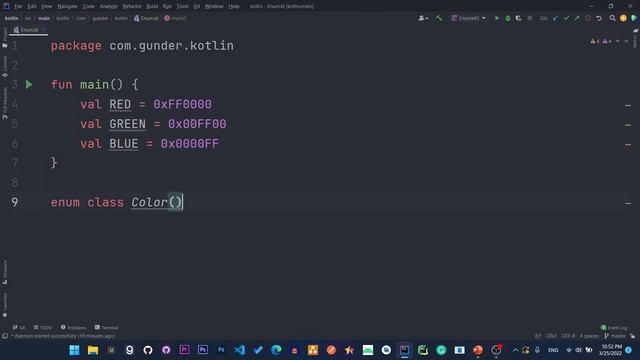Click the Rollback undo icon
Screen dimensions: 640x360
pos(599,18)
